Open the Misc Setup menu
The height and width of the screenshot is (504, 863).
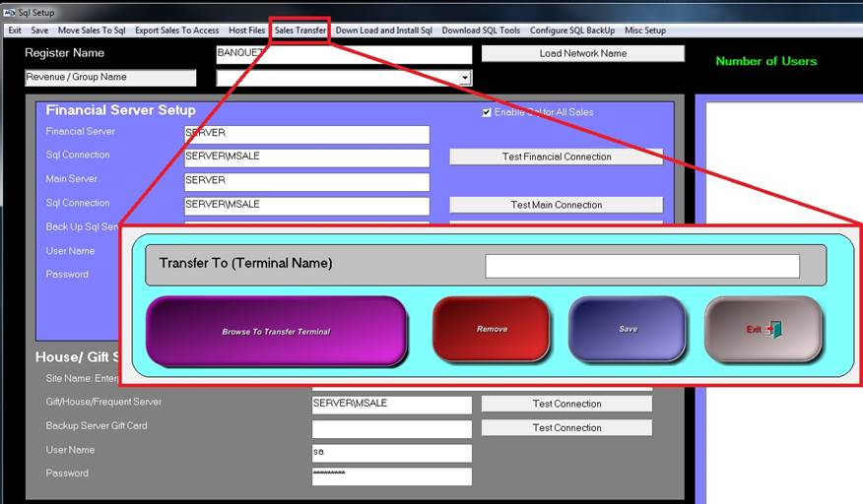(645, 31)
